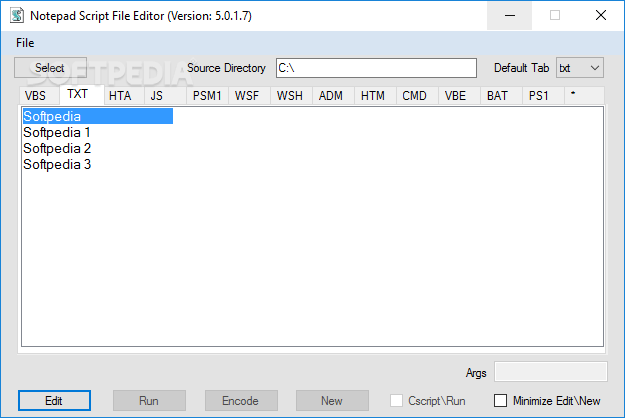Switch to the HTM tab
This screenshot has width=625, height=418.
375,96
